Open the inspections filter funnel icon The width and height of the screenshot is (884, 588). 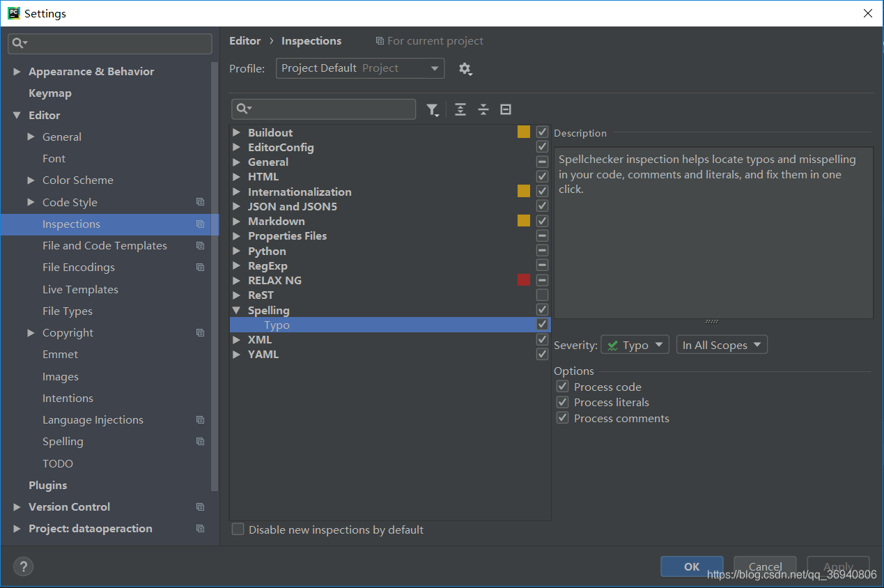click(433, 109)
